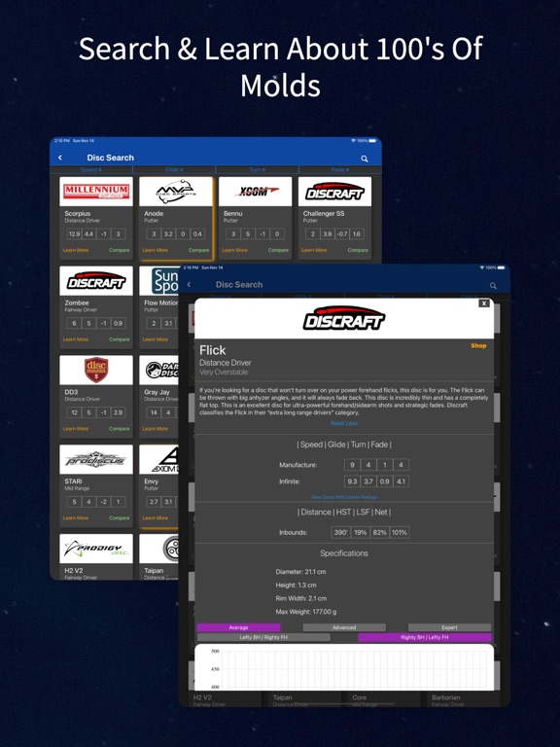Click Infinite speed value 9.3
Viewport: 560px width, 747px height.
pyautogui.click(x=352, y=481)
